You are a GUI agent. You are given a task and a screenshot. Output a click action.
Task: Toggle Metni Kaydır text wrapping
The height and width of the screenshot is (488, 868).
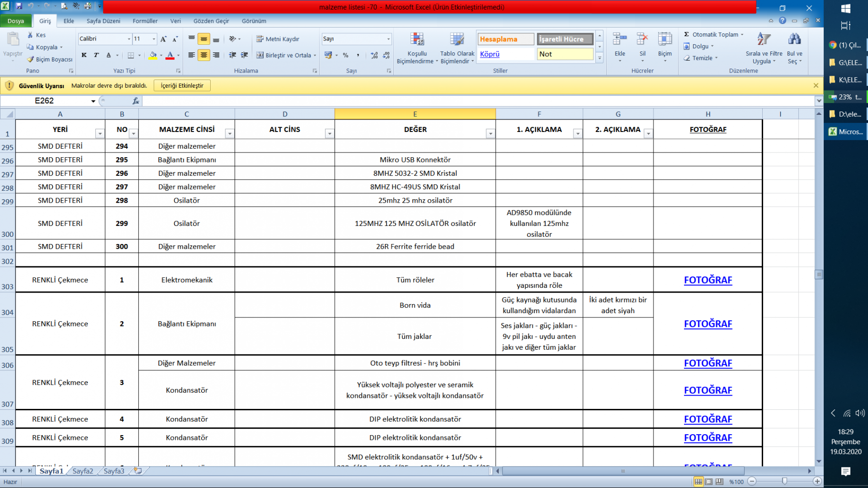pyautogui.click(x=278, y=39)
